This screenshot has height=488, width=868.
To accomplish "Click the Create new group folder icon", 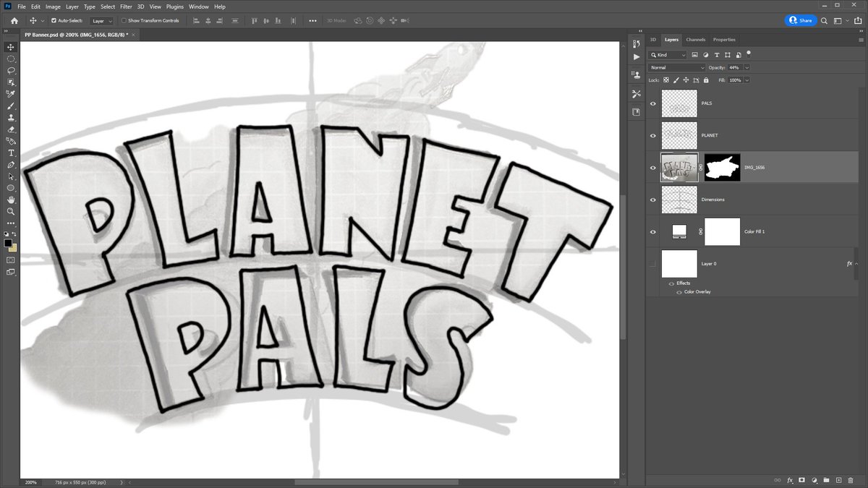I will (x=825, y=480).
